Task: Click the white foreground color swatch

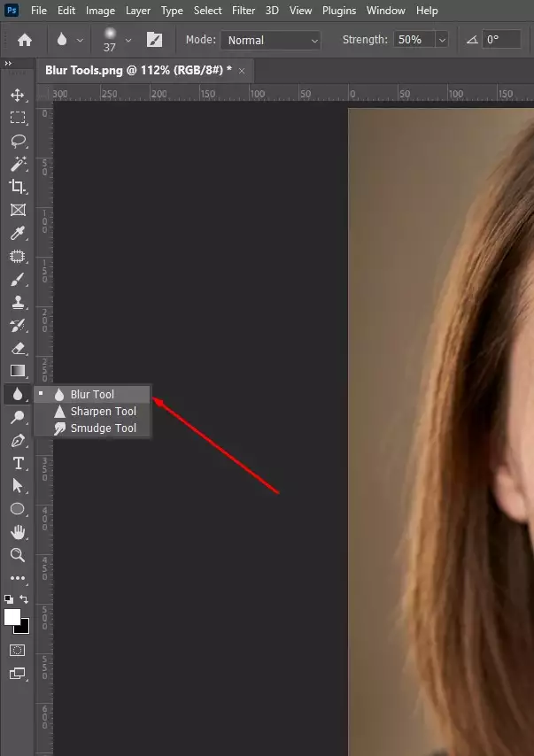Action: [12, 617]
